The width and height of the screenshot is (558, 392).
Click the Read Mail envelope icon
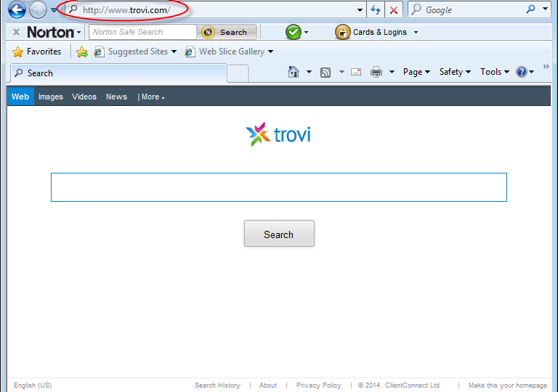click(356, 72)
